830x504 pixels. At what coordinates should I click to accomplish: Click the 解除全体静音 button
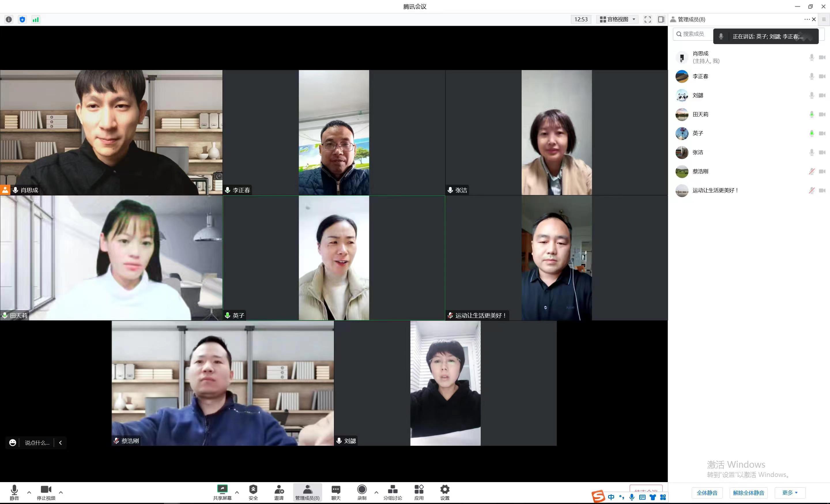(x=748, y=492)
